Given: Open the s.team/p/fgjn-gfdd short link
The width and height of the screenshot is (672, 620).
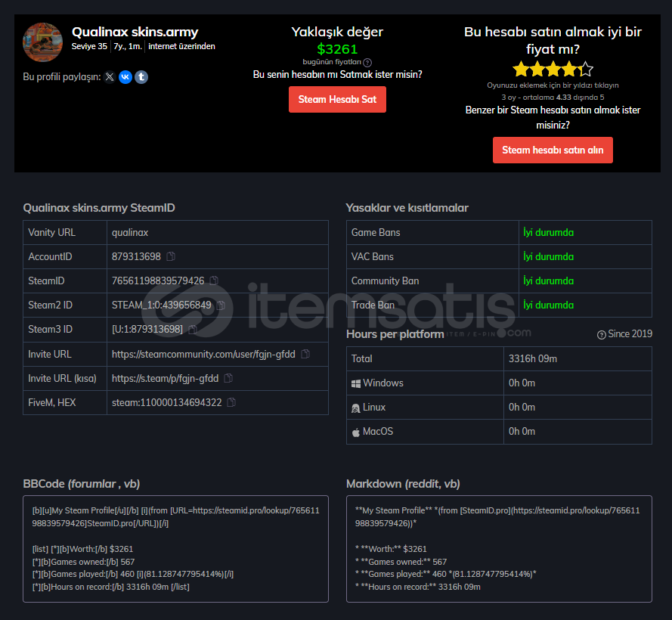Looking at the screenshot, I should [165, 379].
